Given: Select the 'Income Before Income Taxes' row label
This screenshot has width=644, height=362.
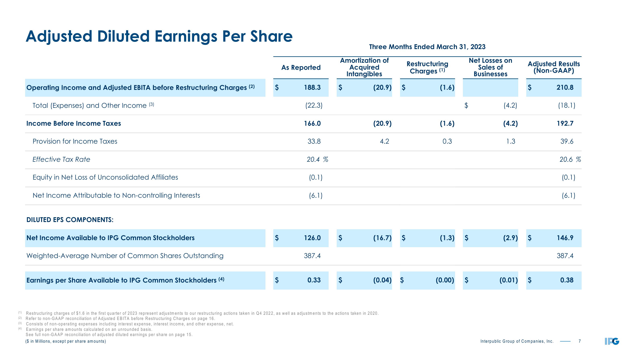Looking at the screenshot, I should pyautogui.click(x=73, y=123).
